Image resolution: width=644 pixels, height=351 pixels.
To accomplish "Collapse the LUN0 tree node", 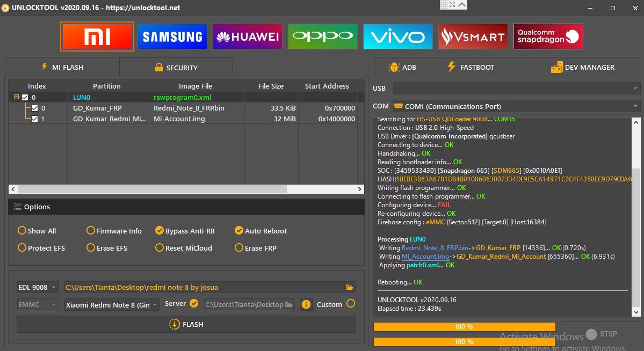I will (x=17, y=97).
